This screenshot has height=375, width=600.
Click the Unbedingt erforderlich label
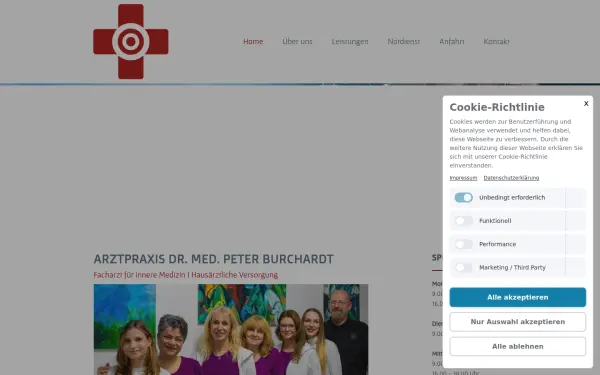pos(512,197)
